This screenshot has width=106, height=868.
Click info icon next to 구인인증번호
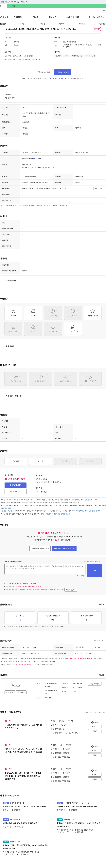point(65,653)
